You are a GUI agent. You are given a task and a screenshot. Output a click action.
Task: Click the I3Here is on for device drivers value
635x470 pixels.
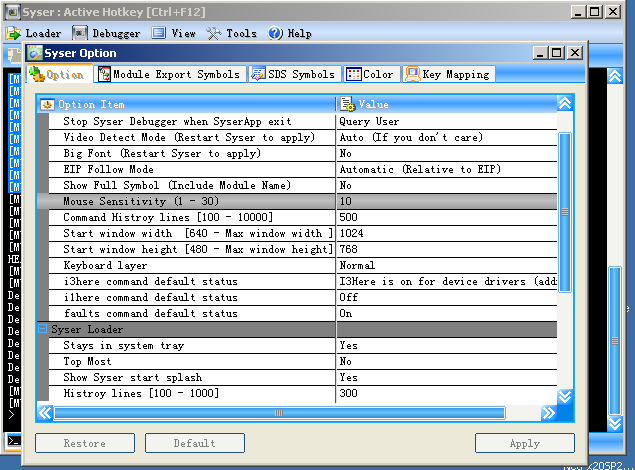[447, 281]
